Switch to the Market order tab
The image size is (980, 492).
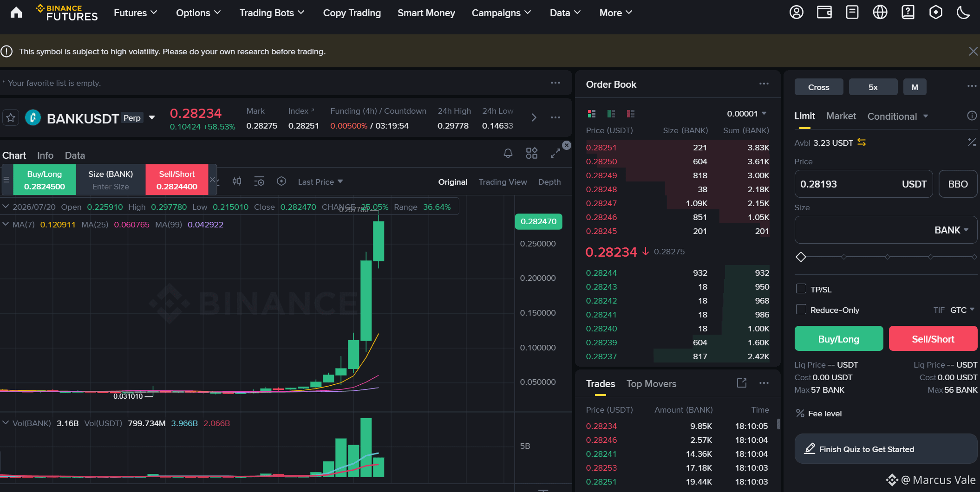[x=841, y=116]
